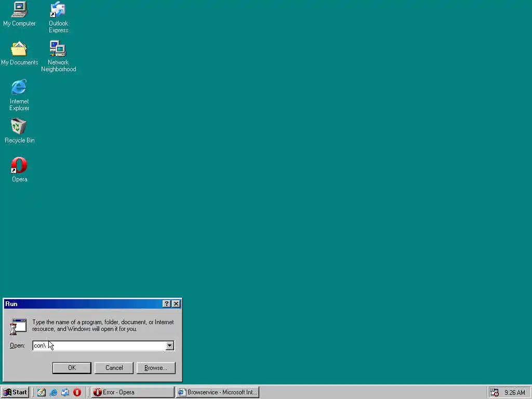
Task: Launch Internet Explorer from quick launch
Action: click(54, 392)
